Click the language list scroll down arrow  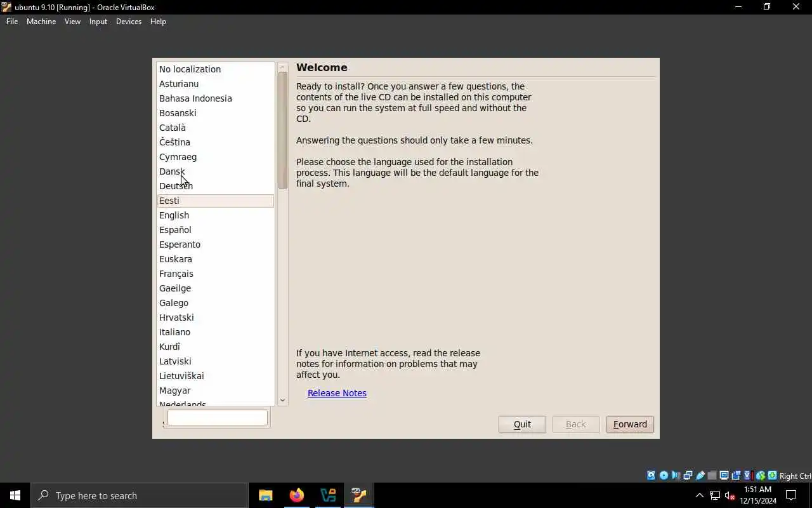[283, 400]
